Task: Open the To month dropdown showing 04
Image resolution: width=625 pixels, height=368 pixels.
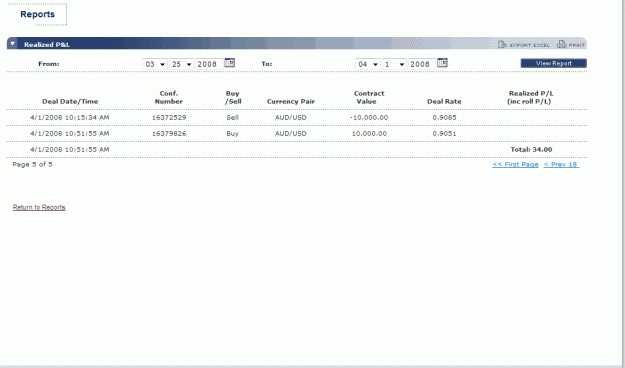Action: [368, 64]
